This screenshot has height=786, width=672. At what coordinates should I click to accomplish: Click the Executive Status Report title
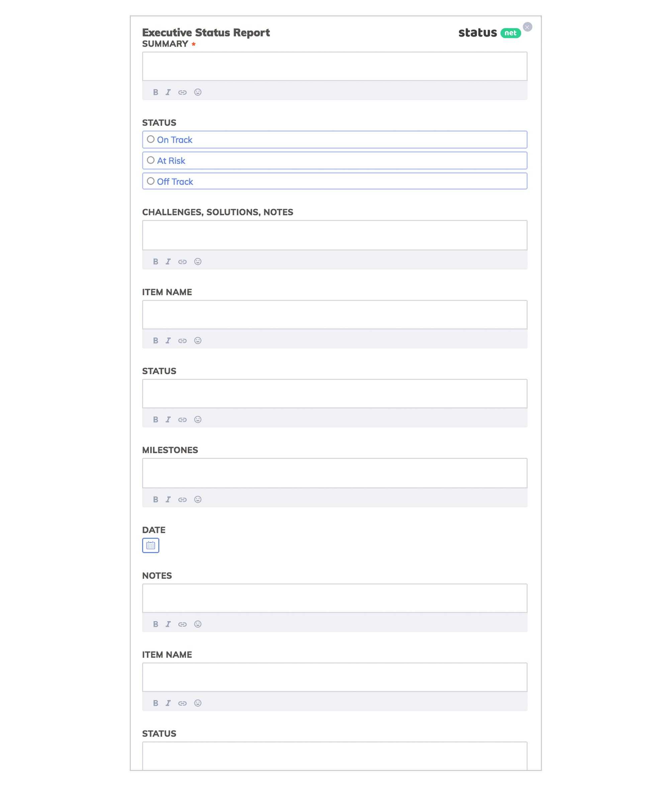[x=206, y=32]
